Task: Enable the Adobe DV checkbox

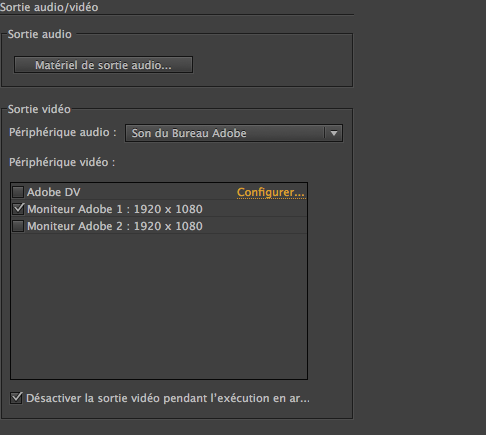Action: click(x=18, y=192)
